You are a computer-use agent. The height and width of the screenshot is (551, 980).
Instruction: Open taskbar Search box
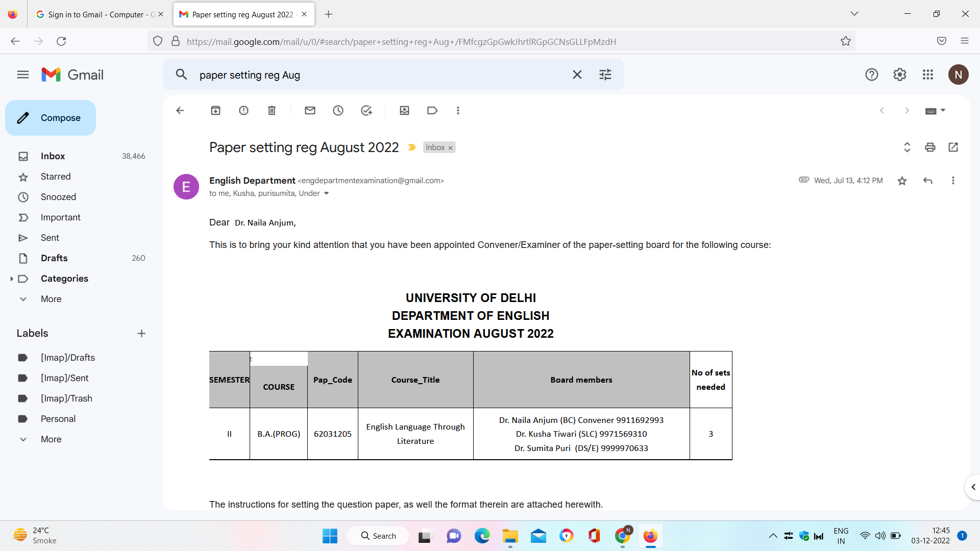pos(378,536)
